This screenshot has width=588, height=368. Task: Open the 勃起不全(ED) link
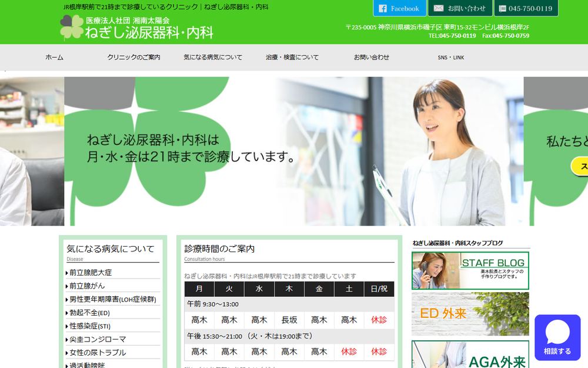point(89,313)
